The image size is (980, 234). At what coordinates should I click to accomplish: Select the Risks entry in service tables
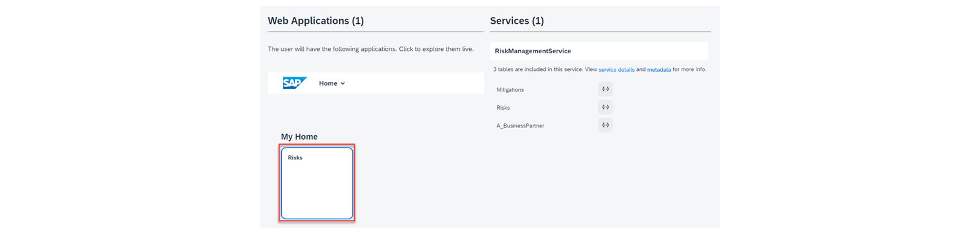pyautogui.click(x=503, y=108)
